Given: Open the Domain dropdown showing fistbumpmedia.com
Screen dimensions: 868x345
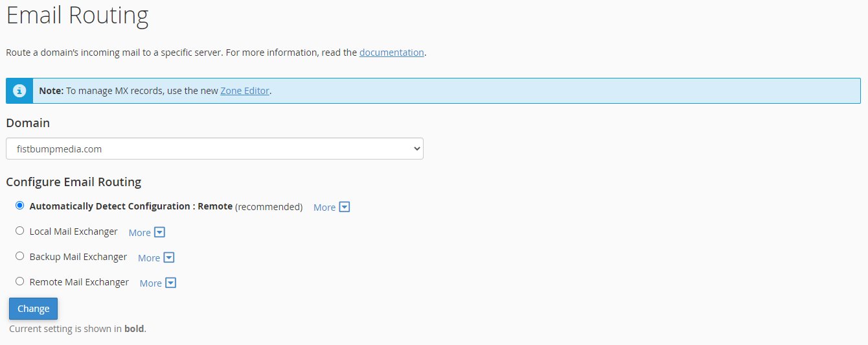Looking at the screenshot, I should point(214,149).
